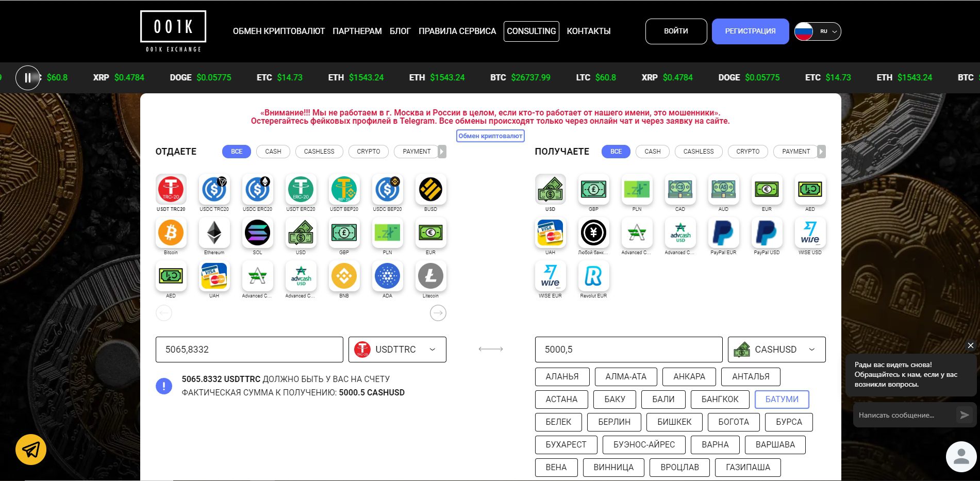Image resolution: width=980 pixels, height=481 pixels.
Task: Expand more give filter tabs arrow
Action: click(442, 152)
